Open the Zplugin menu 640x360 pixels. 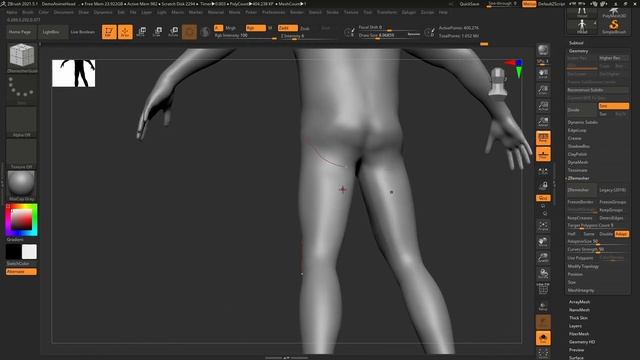point(409,12)
